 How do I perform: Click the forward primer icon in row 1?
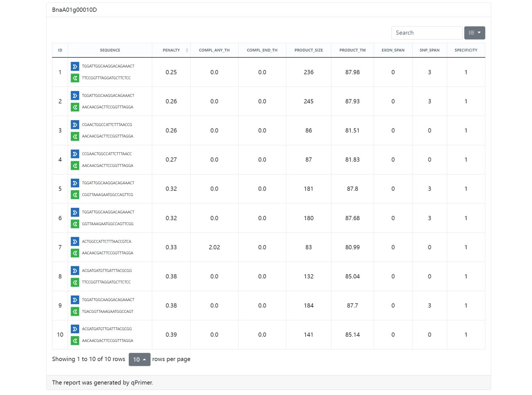pyautogui.click(x=75, y=66)
